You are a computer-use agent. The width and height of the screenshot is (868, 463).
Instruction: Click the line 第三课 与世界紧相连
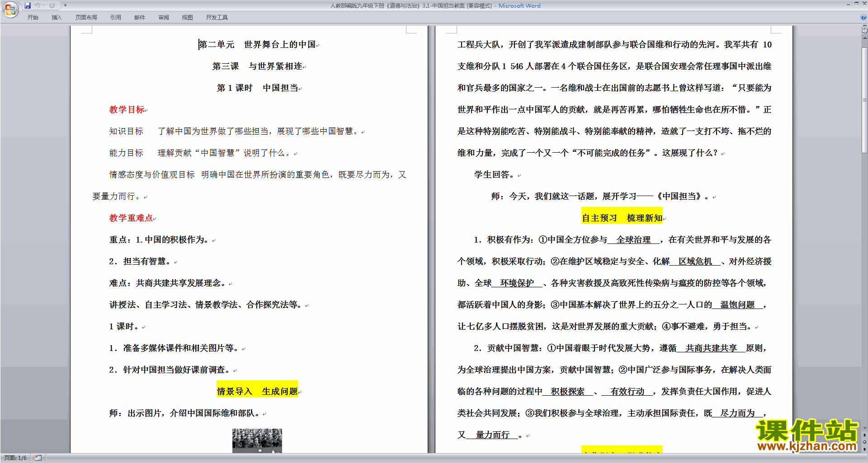point(257,66)
